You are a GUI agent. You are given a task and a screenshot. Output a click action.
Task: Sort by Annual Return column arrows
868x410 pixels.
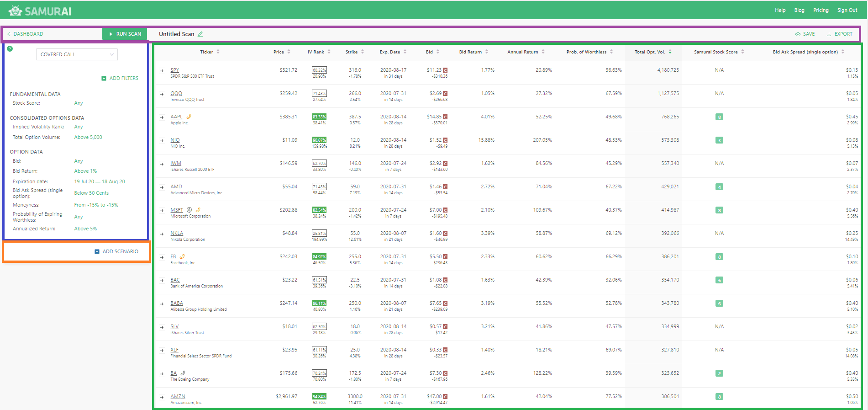click(543, 52)
